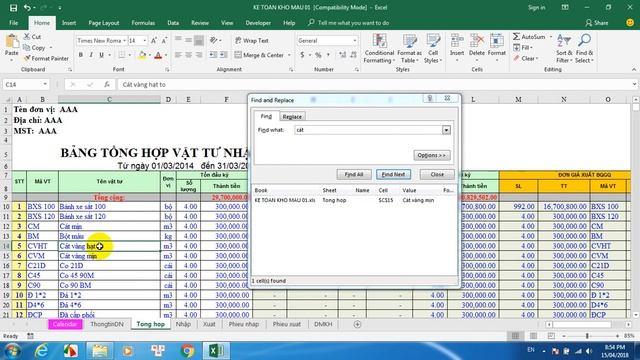640x360 pixels.
Task: Open font size dropdown
Action: 144,40
